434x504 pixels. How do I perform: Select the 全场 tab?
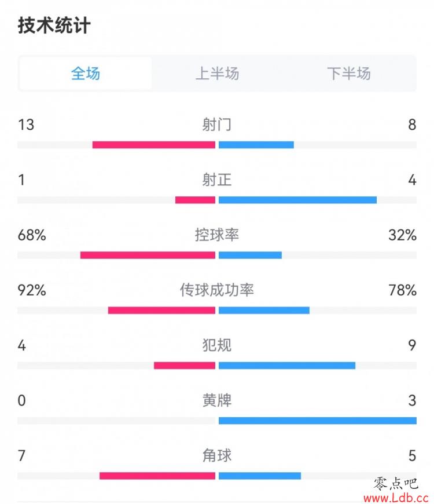coord(86,74)
